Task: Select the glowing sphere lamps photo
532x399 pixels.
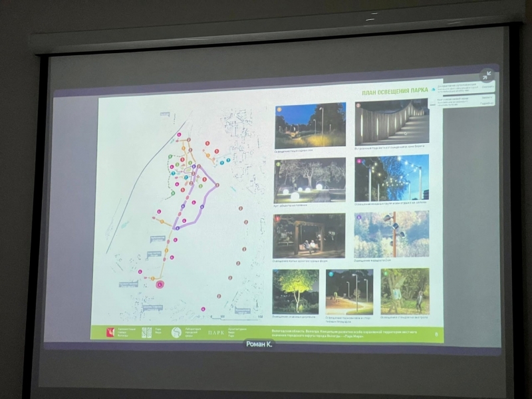Action: [x=309, y=180]
